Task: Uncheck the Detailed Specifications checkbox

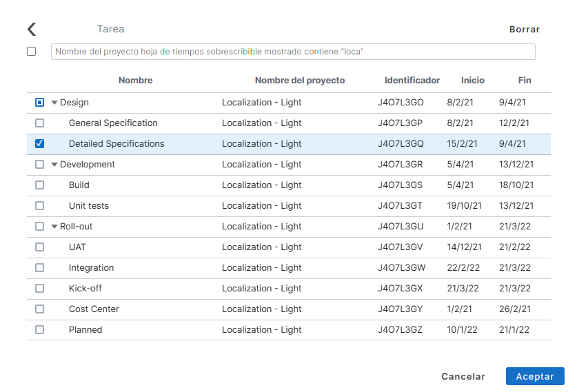Action: [39, 144]
